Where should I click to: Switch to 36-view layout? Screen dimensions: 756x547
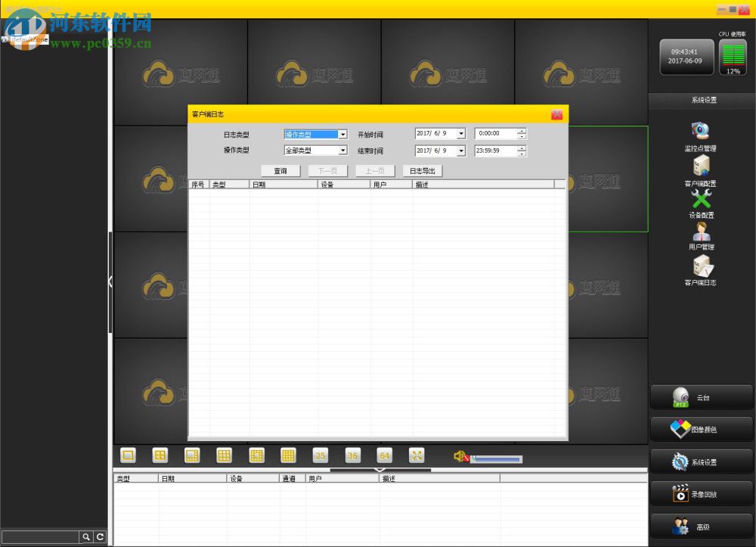352,455
